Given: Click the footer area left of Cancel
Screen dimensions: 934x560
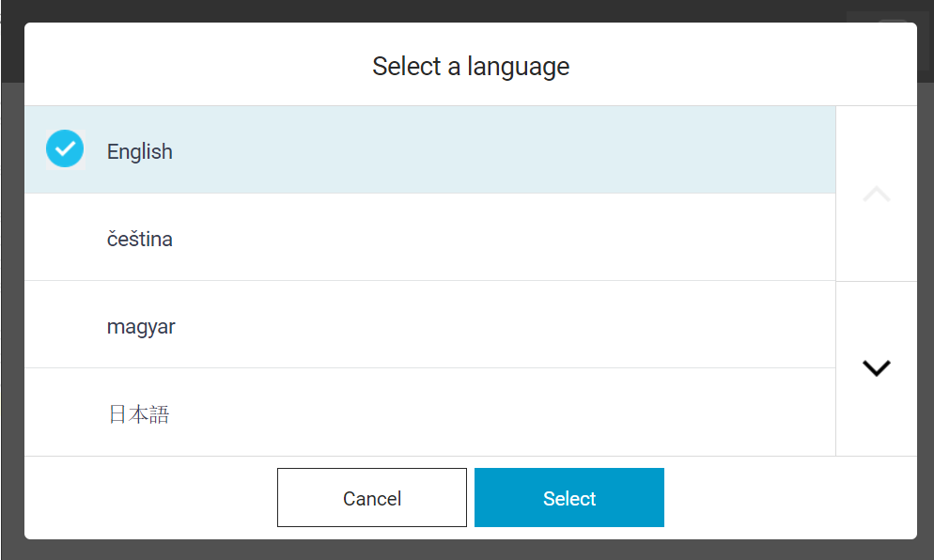Looking at the screenshot, I should click(148, 497).
